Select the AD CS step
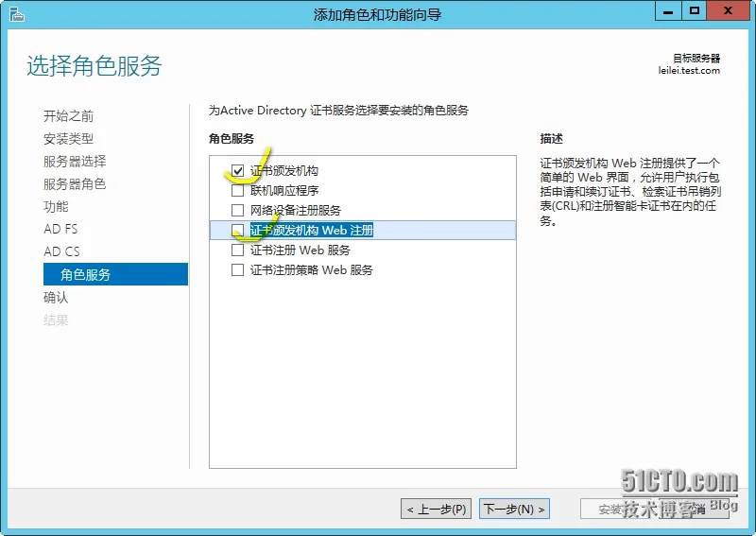This screenshot has height=536, width=756. point(61,251)
